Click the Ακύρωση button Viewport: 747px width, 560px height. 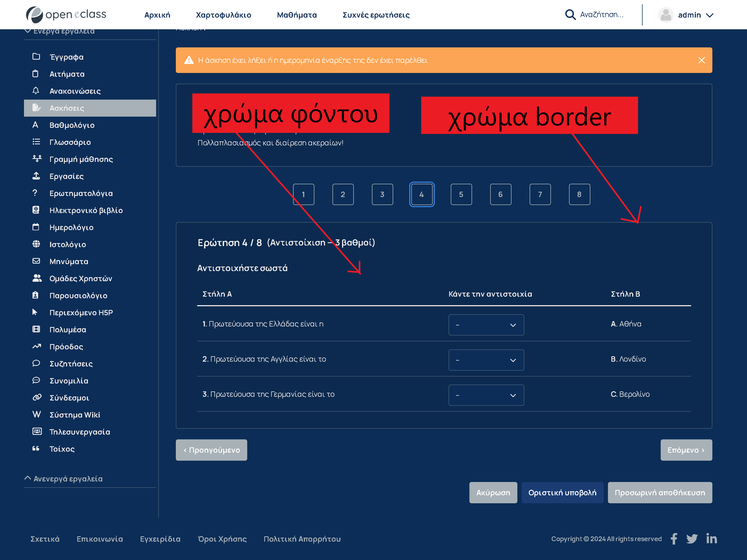[x=493, y=492]
